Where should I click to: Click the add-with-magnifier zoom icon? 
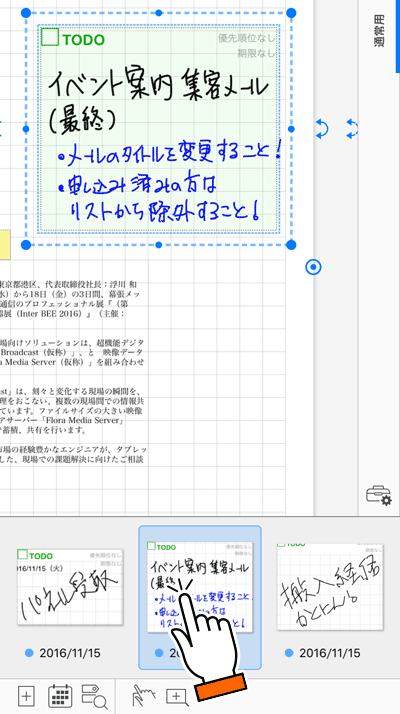pyautogui.click(x=178, y=697)
